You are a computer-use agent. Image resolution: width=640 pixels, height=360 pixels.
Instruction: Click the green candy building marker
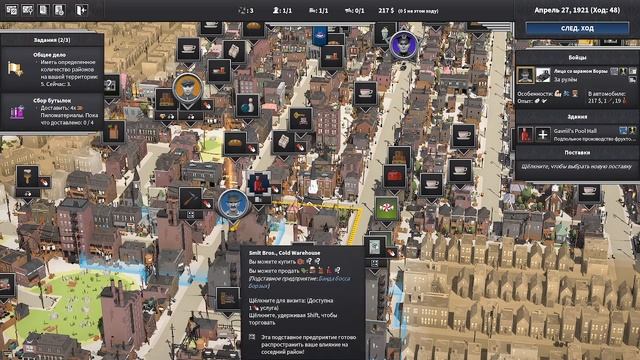(x=386, y=209)
